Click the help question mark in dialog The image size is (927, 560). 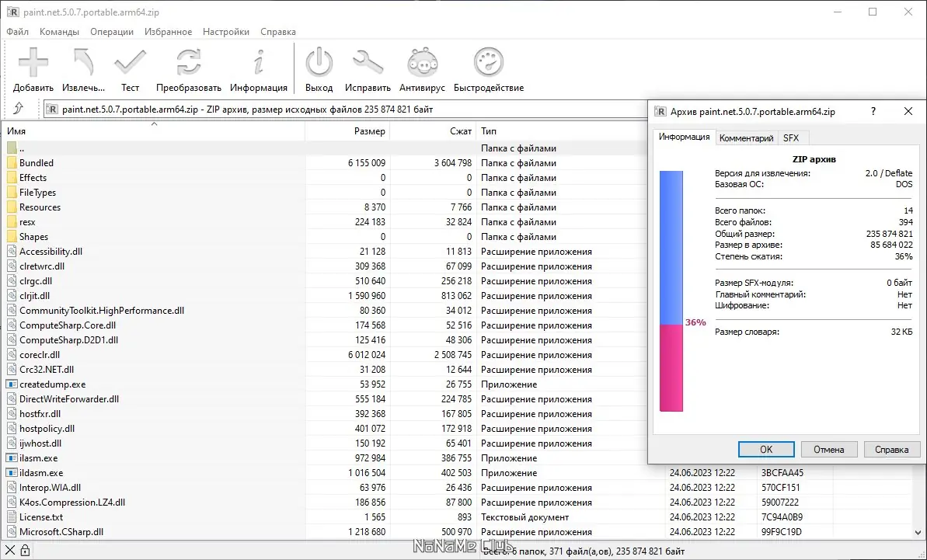[x=874, y=111]
